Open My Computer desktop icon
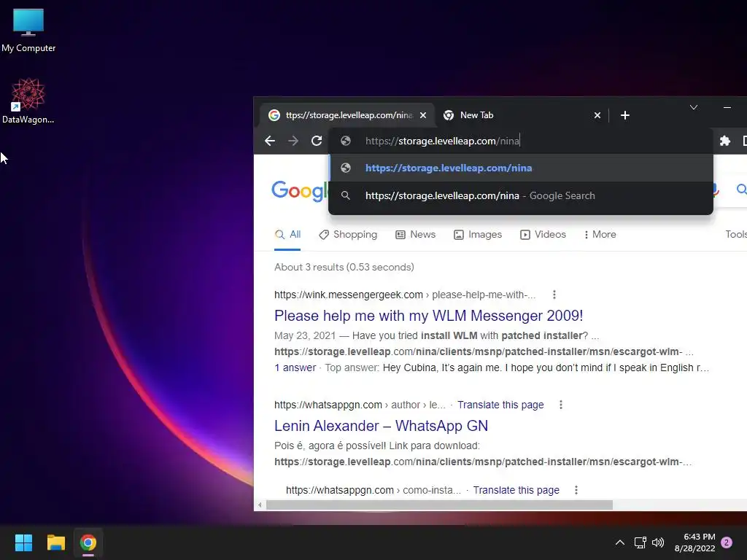 coord(28,30)
